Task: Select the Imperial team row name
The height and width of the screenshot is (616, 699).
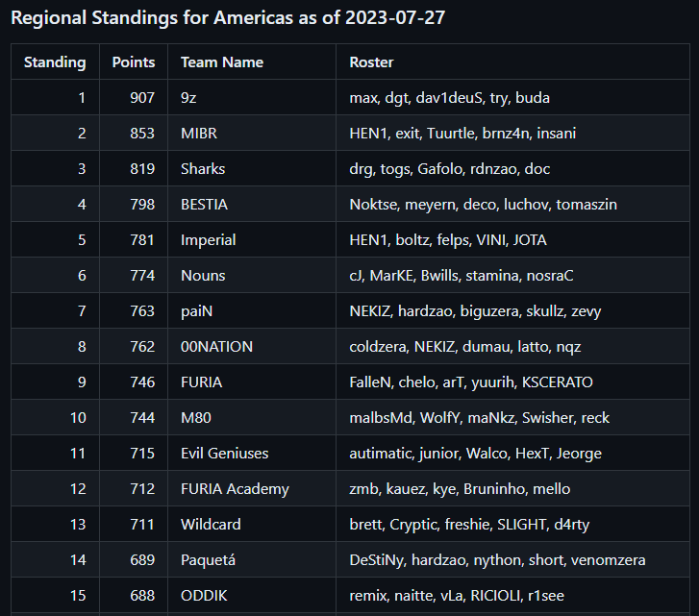Action: click(209, 240)
